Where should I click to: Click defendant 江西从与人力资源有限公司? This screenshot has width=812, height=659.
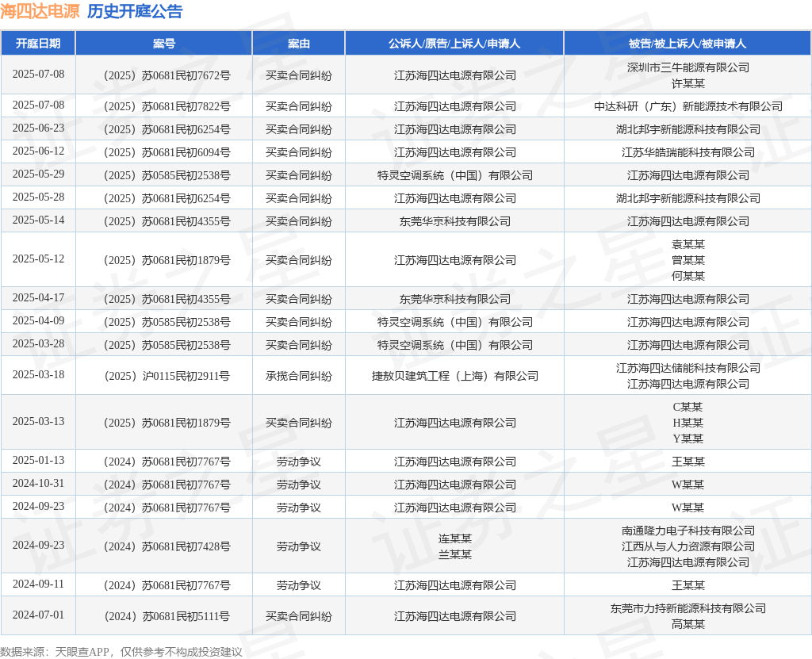point(688,546)
